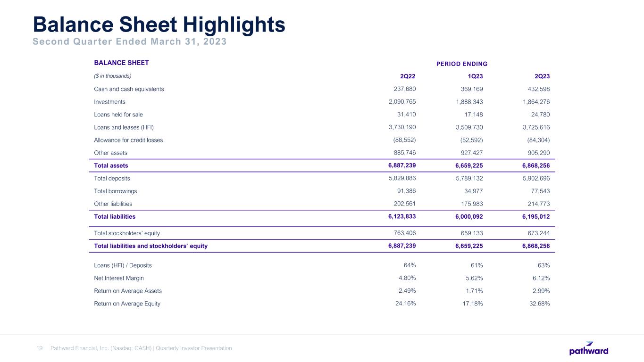
Task: Click the Pathward logo
Action: tap(588, 348)
